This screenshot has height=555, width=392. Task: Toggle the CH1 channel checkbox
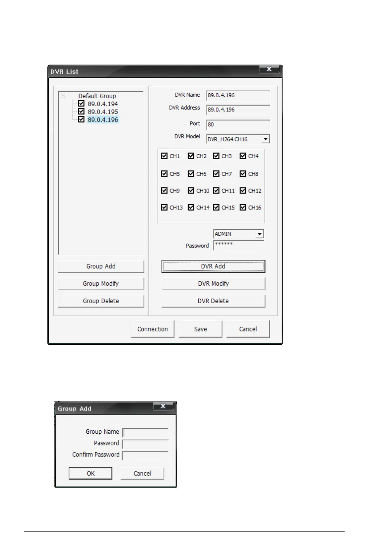pyautogui.click(x=164, y=156)
